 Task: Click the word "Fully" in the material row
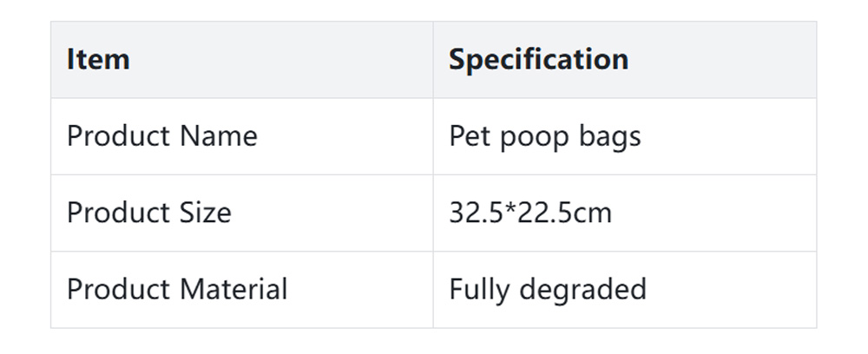[x=479, y=291]
